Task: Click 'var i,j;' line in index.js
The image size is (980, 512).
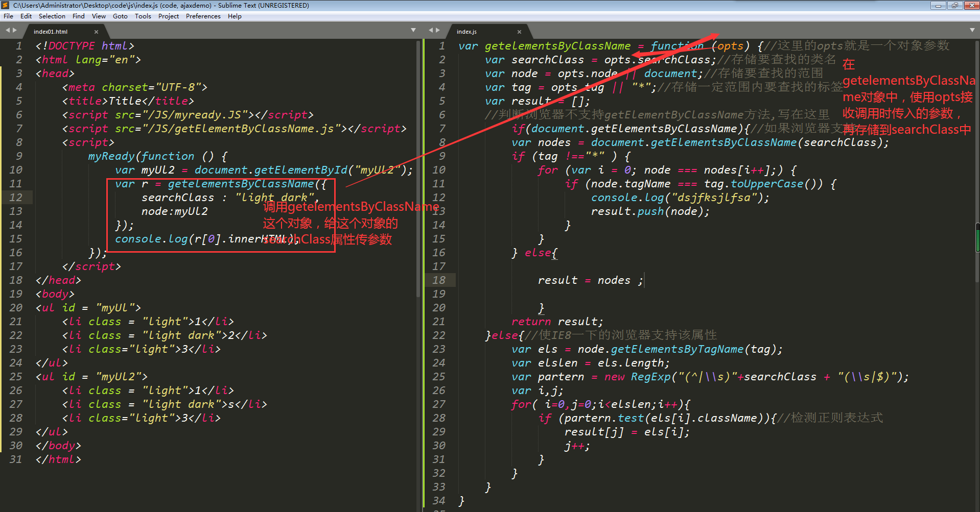Action: coord(538,391)
